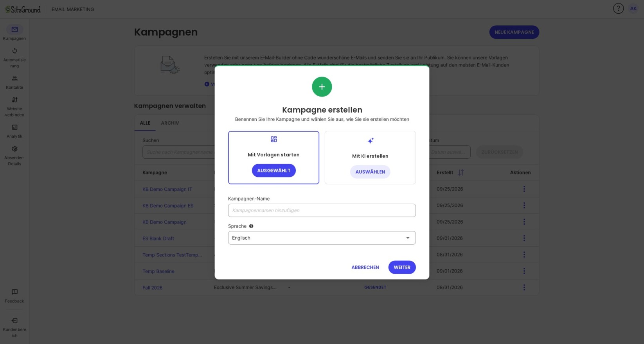Viewport: 644px width, 344px height.
Task: Open the Kontakte sidebar icon
Action: pos(14,79)
